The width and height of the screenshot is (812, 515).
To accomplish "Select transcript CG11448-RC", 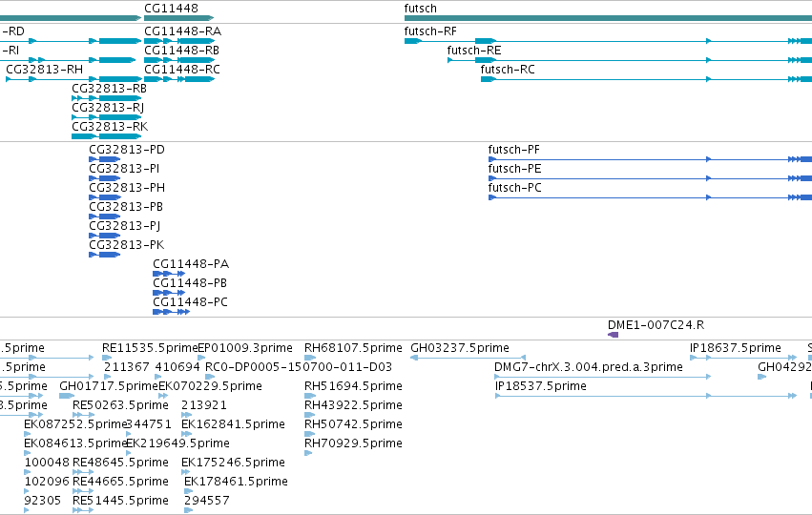I will [181, 70].
